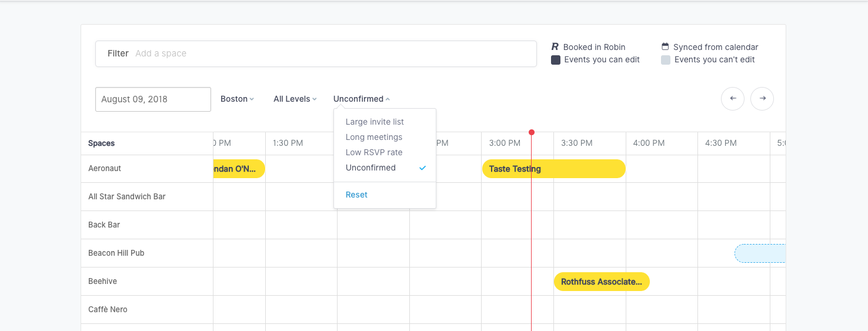Select All Star Sandwich Bar space
The image size is (868, 331).
point(127,196)
